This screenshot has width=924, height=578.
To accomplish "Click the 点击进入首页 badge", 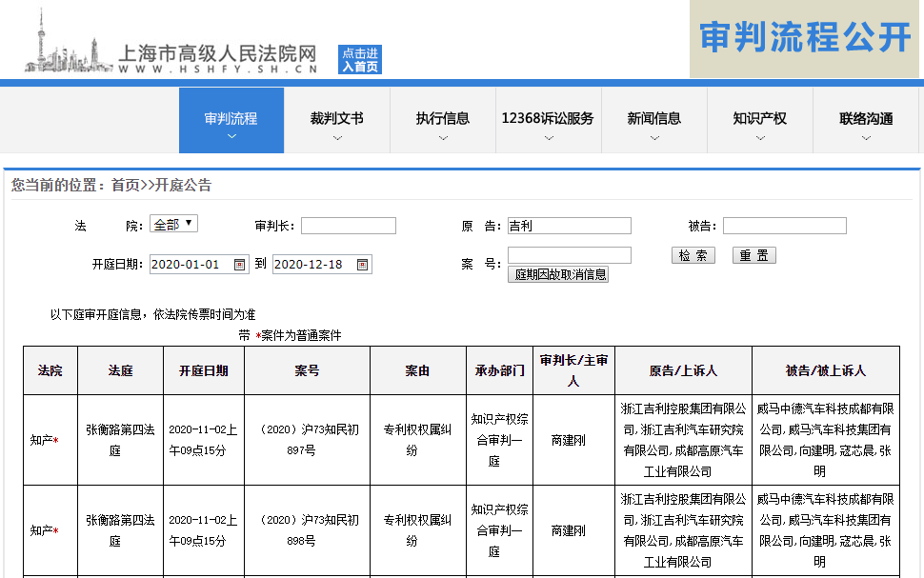I will point(360,60).
